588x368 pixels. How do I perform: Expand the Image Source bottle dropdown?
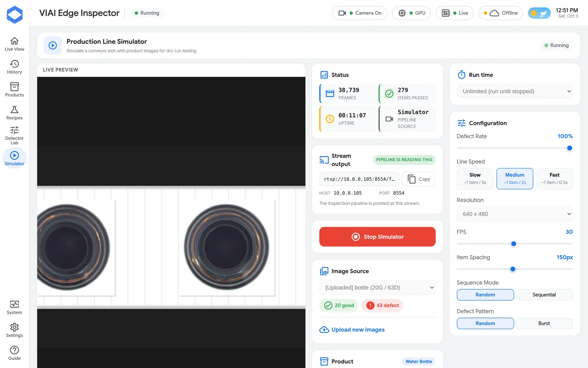tap(377, 287)
